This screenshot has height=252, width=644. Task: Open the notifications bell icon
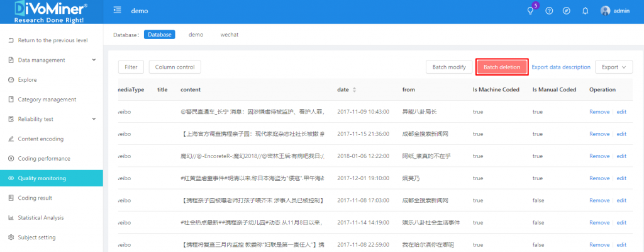click(x=585, y=11)
